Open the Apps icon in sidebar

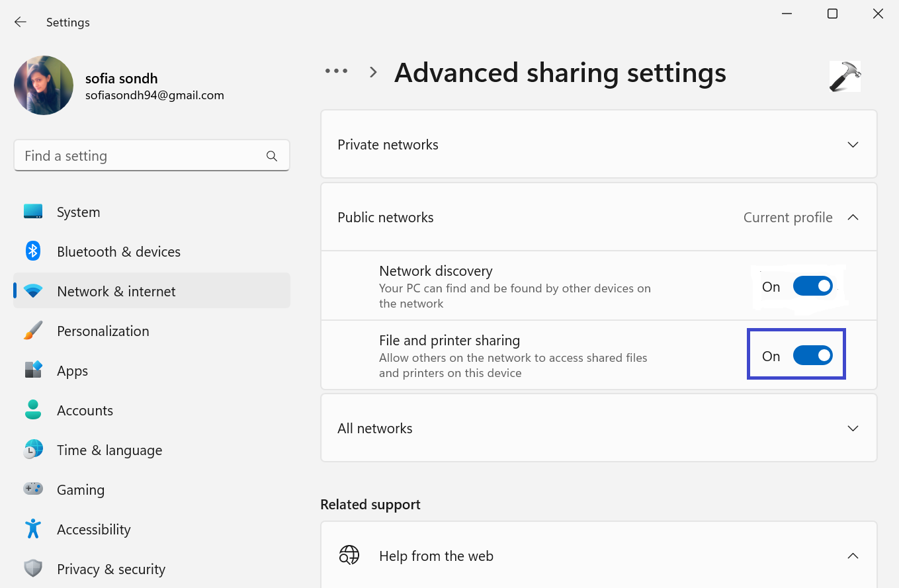pyautogui.click(x=33, y=370)
